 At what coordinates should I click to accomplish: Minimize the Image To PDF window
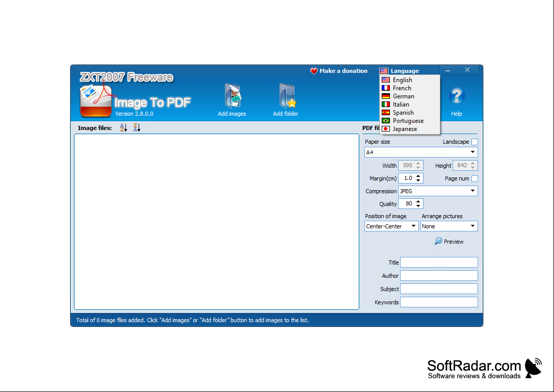point(447,70)
